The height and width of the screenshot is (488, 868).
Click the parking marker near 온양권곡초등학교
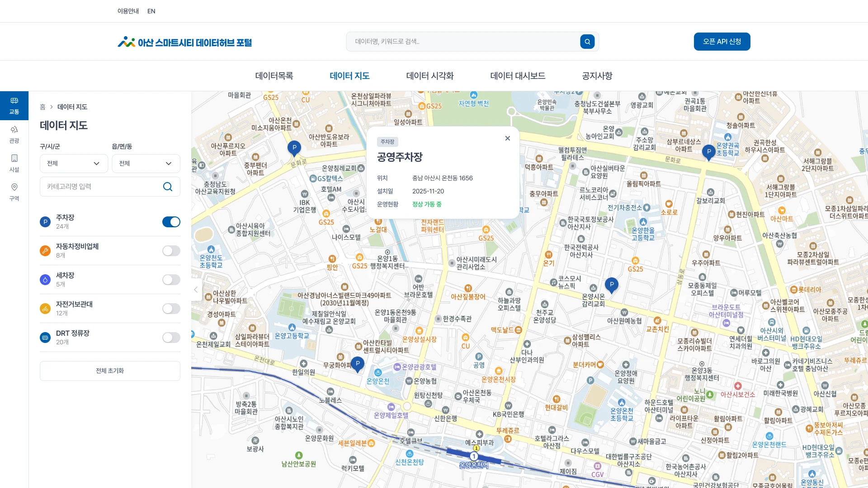coord(708,153)
